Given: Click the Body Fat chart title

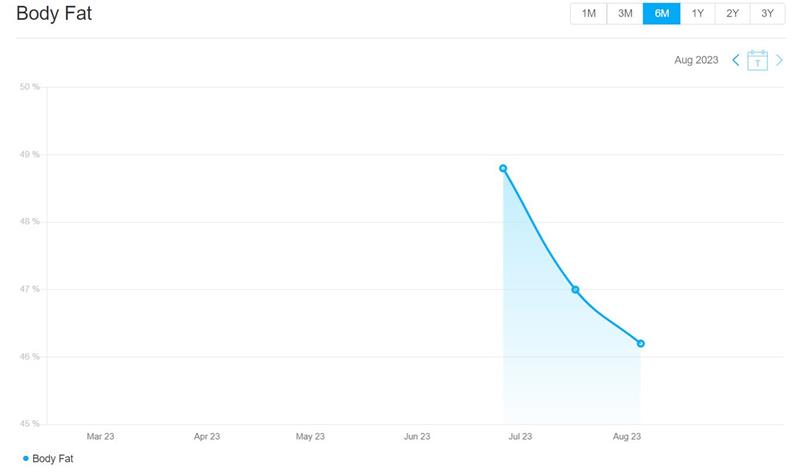Looking at the screenshot, I should click(54, 14).
